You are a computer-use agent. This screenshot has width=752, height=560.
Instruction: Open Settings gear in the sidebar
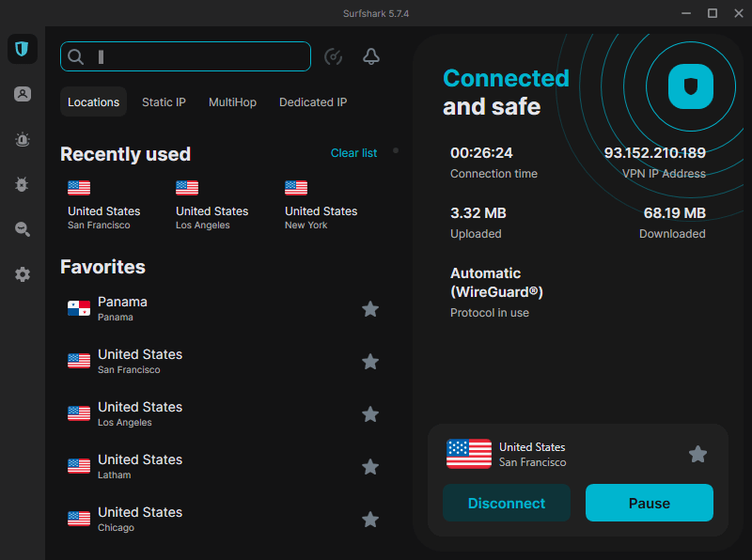tap(22, 274)
